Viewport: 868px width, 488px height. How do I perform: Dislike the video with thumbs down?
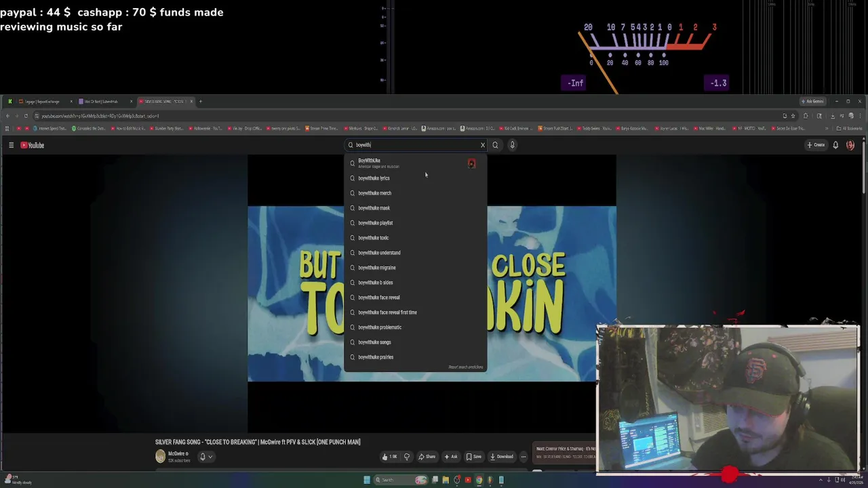407,457
